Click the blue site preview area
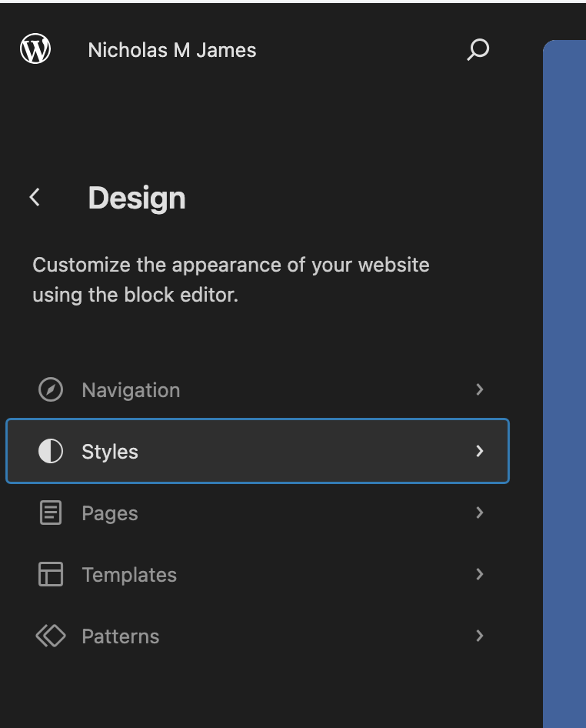Image resolution: width=586 pixels, height=728 pixels. 564,385
